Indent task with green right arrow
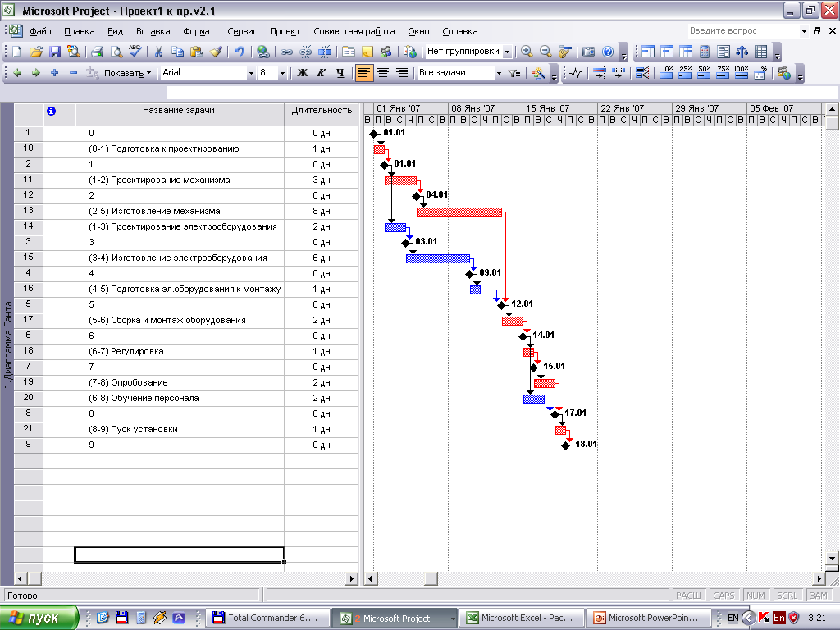The width and height of the screenshot is (840, 630). tap(35, 72)
